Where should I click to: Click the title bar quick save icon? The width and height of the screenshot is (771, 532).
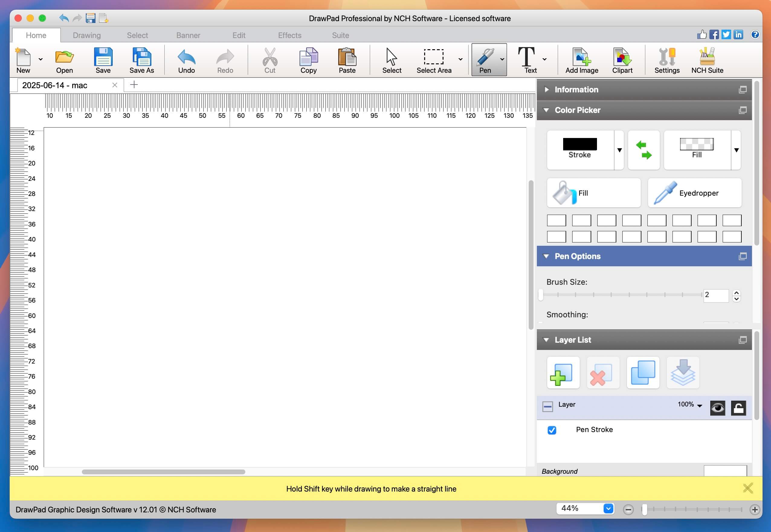tap(90, 18)
